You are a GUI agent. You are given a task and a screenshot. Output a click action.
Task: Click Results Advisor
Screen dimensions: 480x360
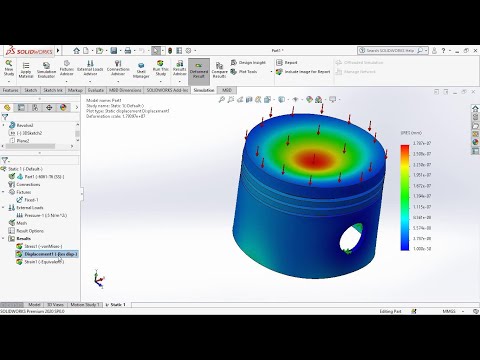(x=179, y=67)
